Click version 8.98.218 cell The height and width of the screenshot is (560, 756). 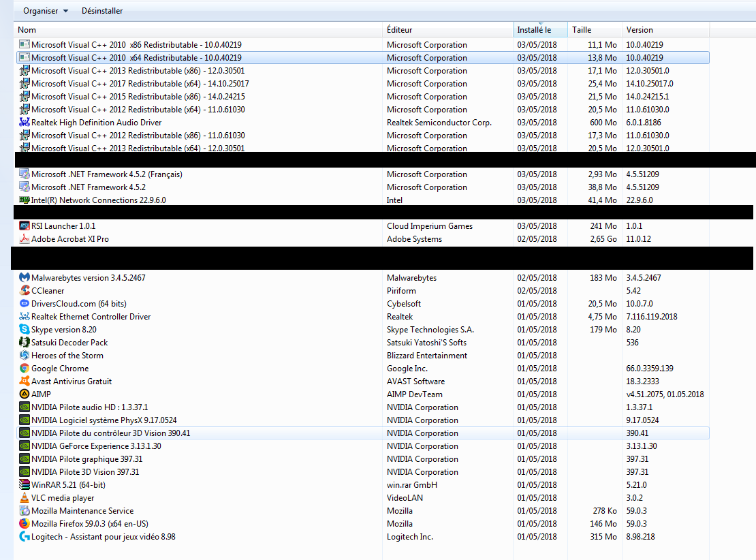[640, 536]
